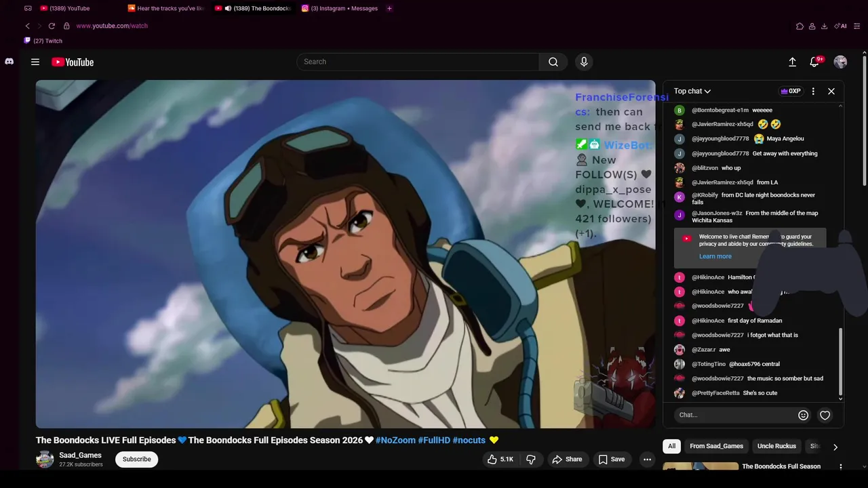This screenshot has height=488, width=868.
Task: Open the emoji picker in chat
Action: (x=803, y=415)
